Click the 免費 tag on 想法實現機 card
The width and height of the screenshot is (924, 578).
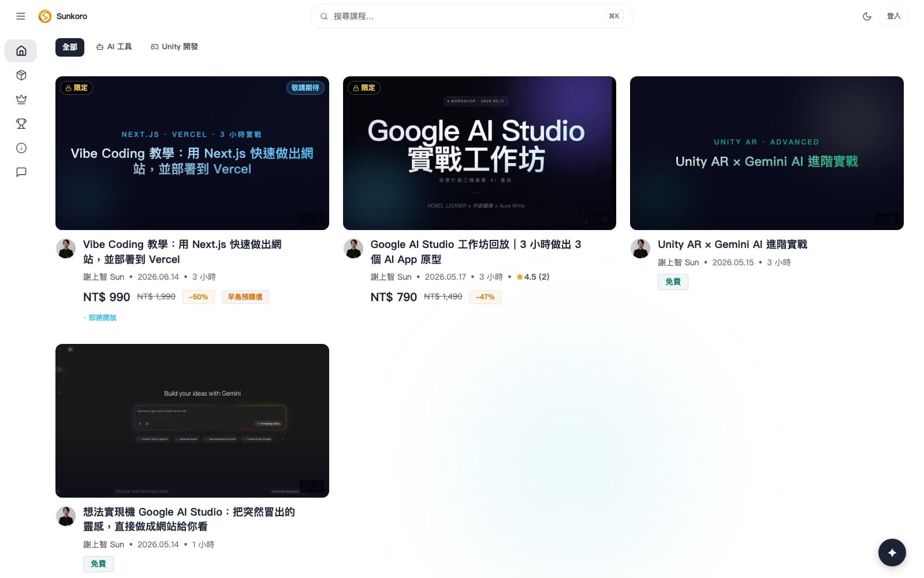coord(98,564)
